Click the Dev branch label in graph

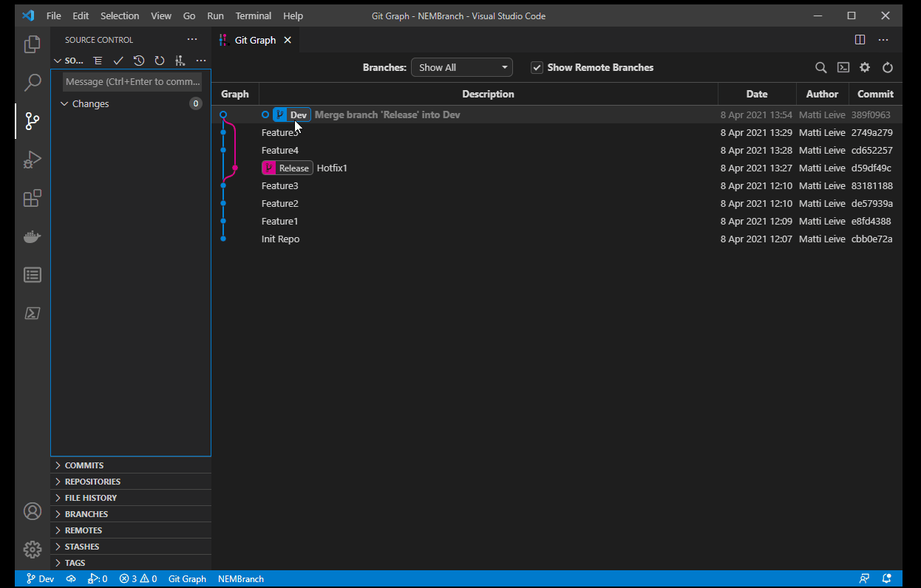coord(292,114)
